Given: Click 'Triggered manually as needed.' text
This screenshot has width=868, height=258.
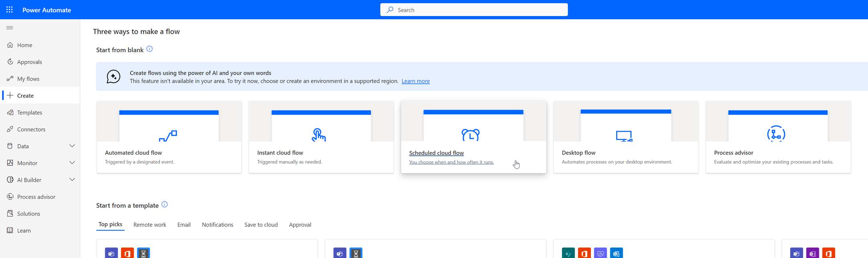Looking at the screenshot, I should (289, 162).
